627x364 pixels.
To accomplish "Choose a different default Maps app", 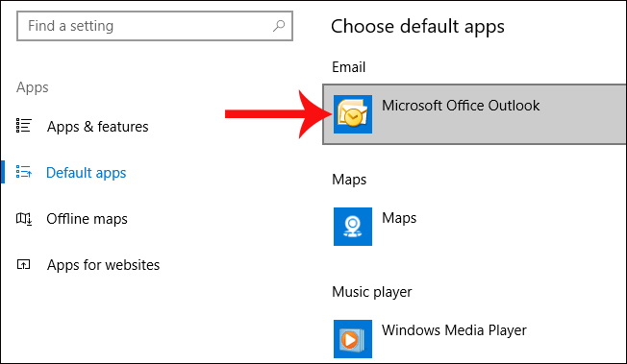I will tap(474, 227).
